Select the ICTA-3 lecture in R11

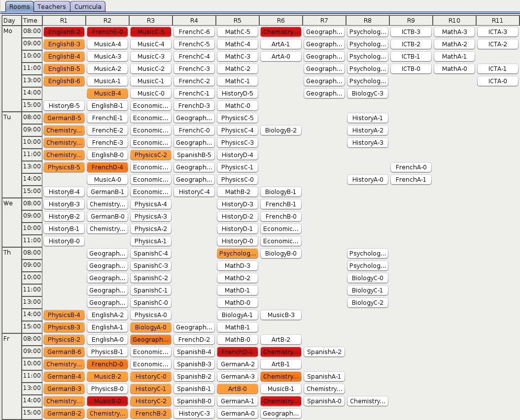pyautogui.click(x=498, y=32)
